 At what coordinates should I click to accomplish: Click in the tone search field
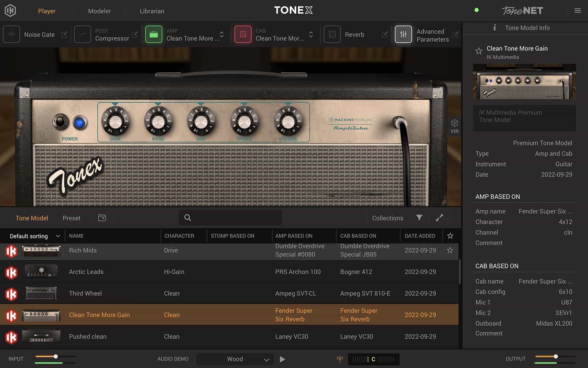tap(230, 218)
